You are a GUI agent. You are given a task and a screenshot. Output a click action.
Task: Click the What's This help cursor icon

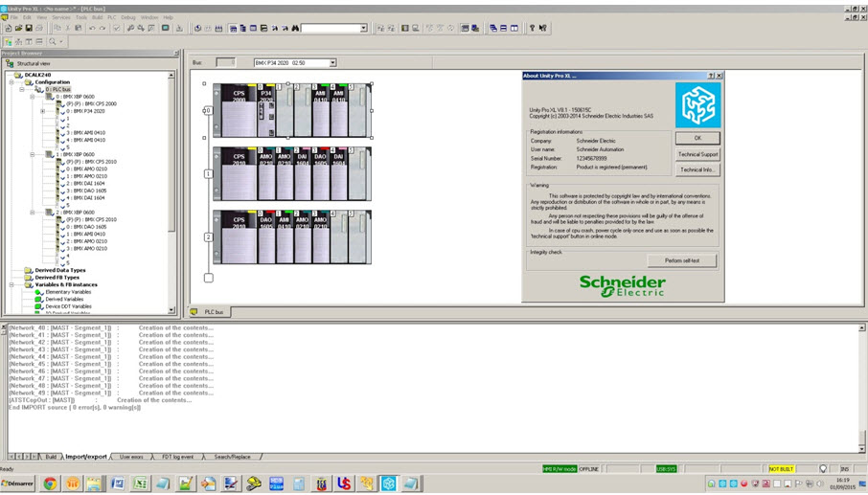(542, 28)
